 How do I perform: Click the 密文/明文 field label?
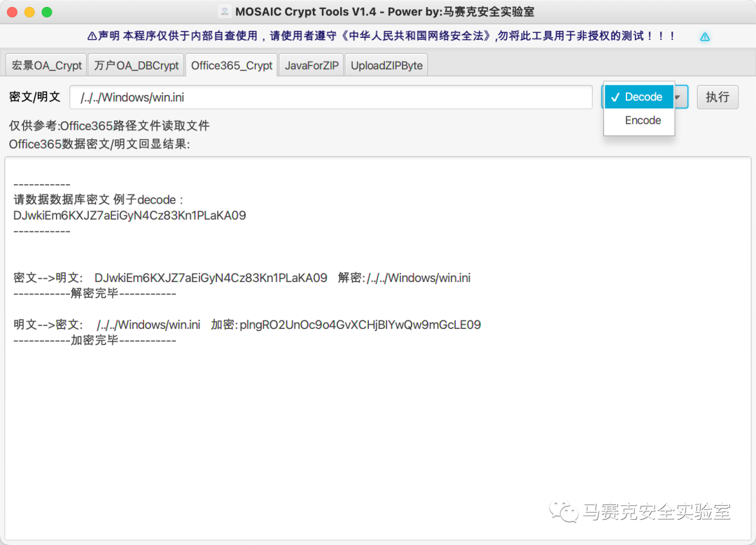(35, 97)
